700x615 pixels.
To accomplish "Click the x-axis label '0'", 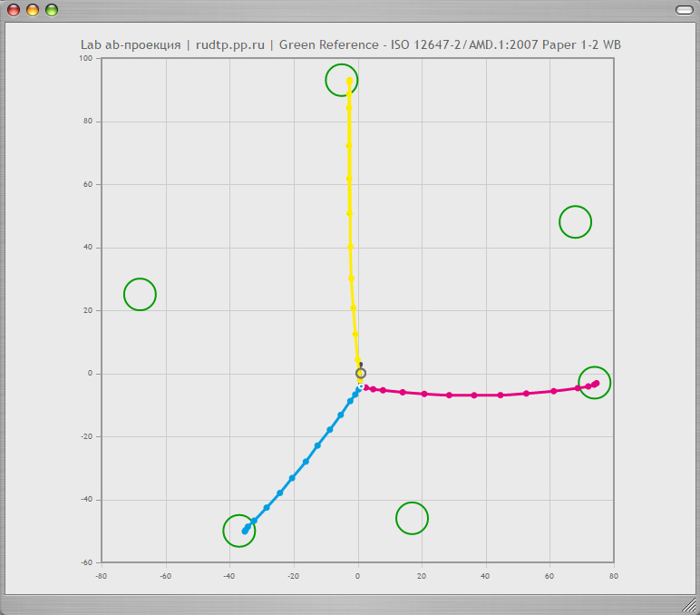I will [x=357, y=576].
